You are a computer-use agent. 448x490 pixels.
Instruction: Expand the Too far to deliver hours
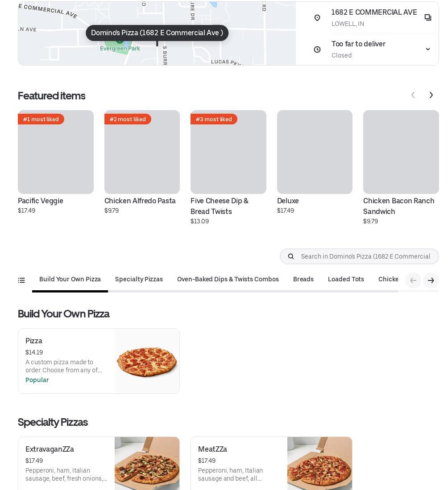click(427, 49)
